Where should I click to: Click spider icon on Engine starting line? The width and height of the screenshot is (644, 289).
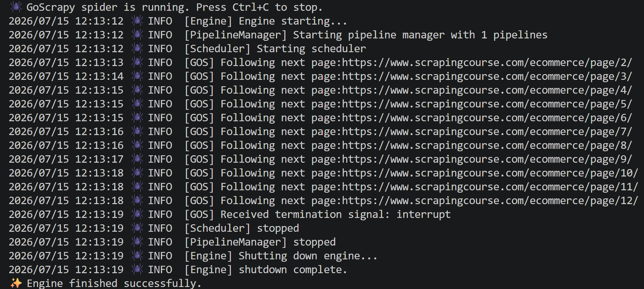[x=137, y=21]
